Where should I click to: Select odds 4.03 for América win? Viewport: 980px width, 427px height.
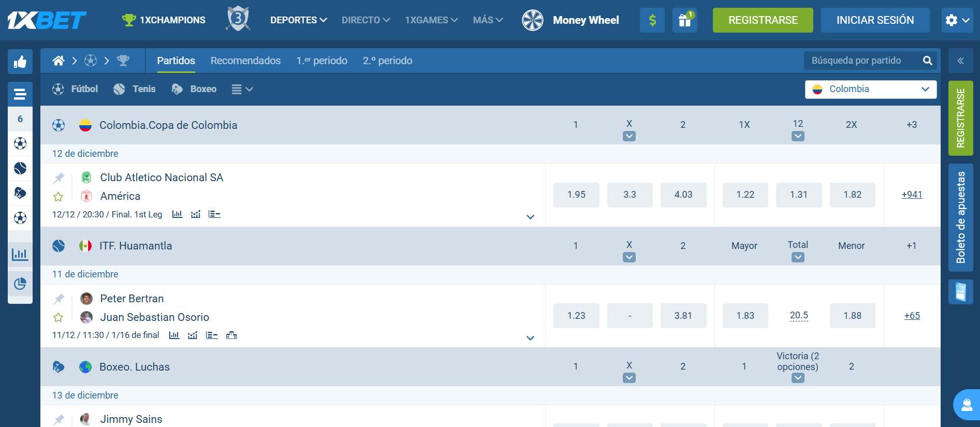[x=683, y=195]
